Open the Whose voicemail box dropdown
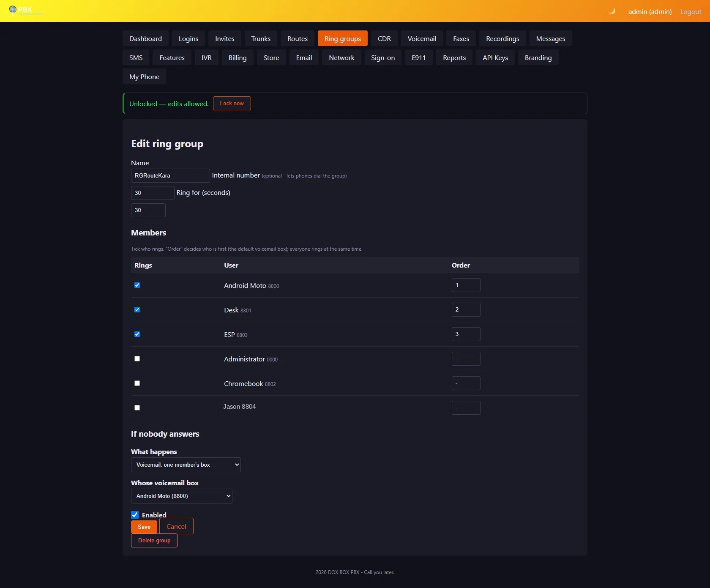This screenshot has width=710, height=588. tap(182, 496)
